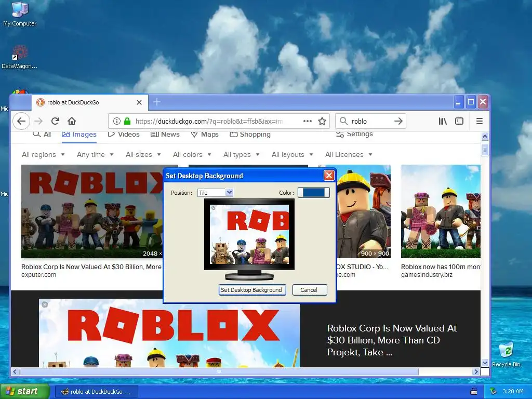Click the vertical scrollbar up arrow
The width and height of the screenshot is (532, 399).
point(485,137)
